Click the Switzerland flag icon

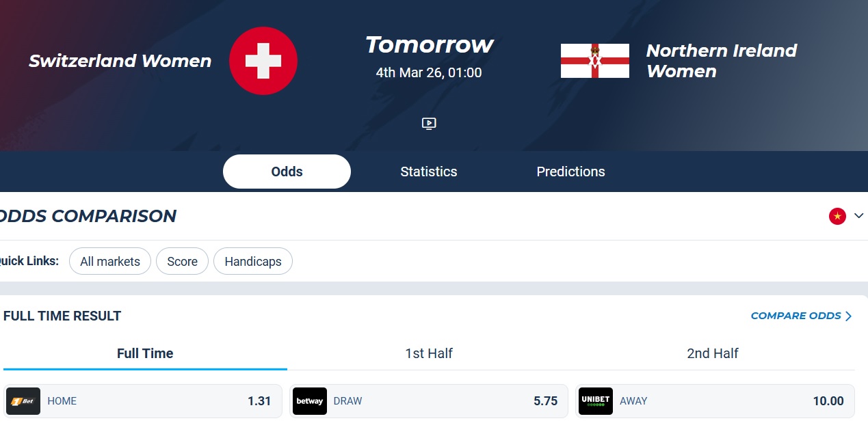coord(263,61)
